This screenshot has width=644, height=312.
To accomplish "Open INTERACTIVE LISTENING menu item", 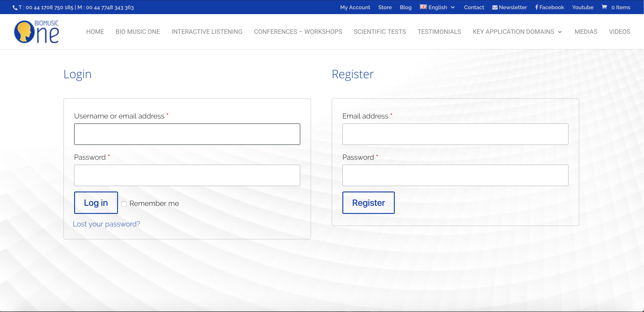I will [x=207, y=32].
